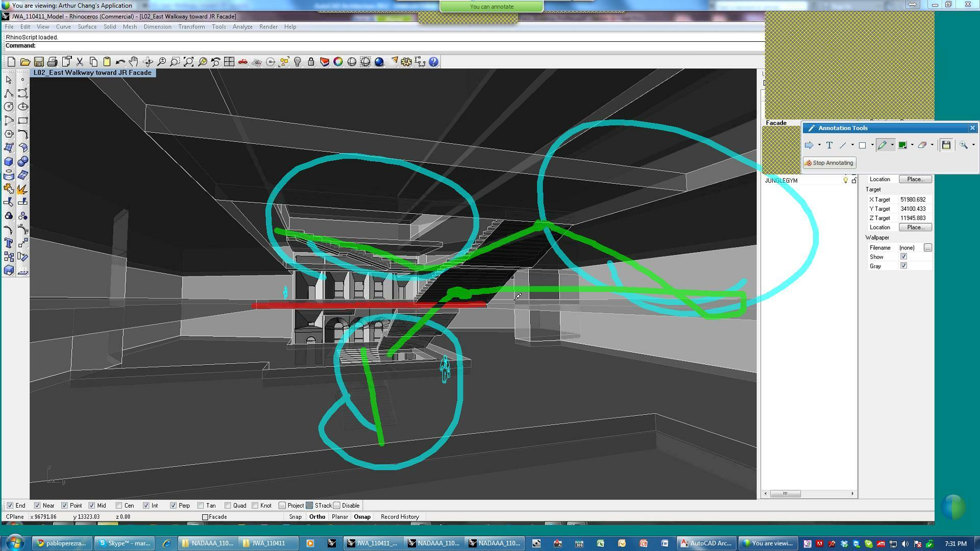Click Record History in status bar

(400, 517)
